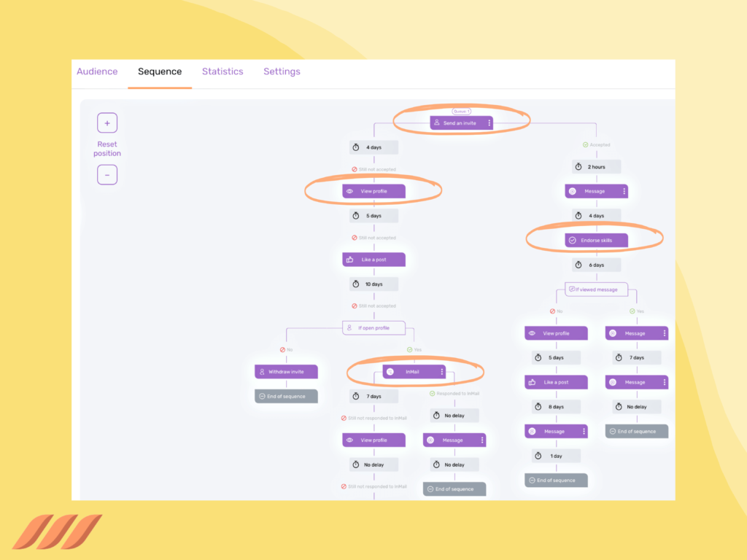The height and width of the screenshot is (560, 747).
Task: Open three-dot menu on Send an invite node
Action: click(489, 123)
